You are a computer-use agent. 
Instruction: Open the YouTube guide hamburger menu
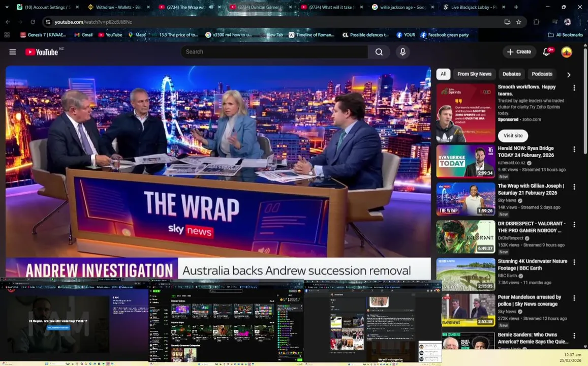13,52
